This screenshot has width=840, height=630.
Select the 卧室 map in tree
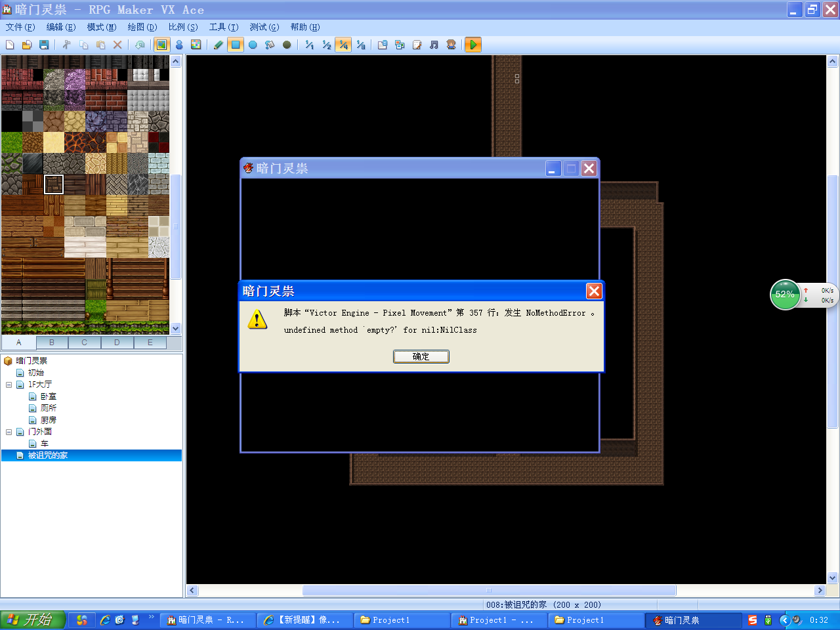(49, 396)
